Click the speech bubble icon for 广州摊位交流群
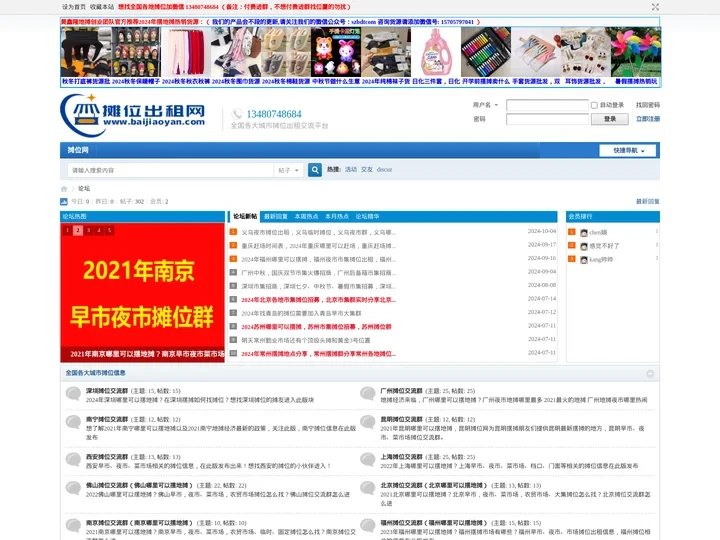This screenshot has height=540, width=720. point(367,394)
